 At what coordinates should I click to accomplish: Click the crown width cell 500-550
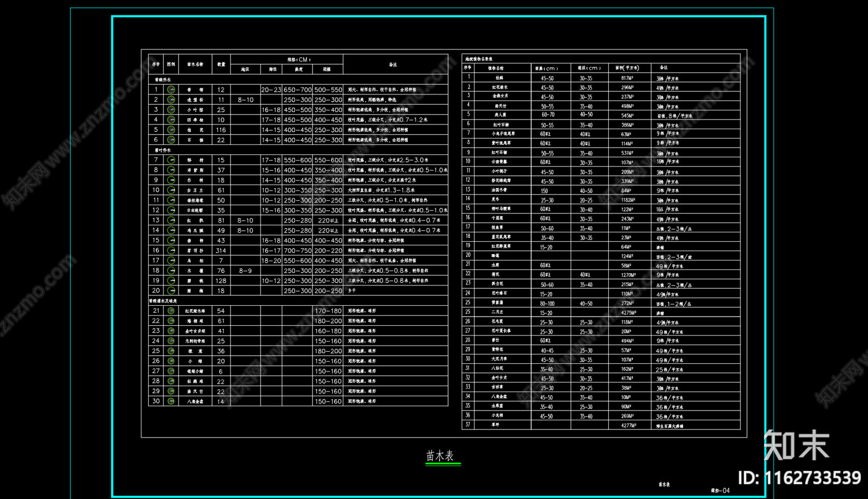[328, 90]
